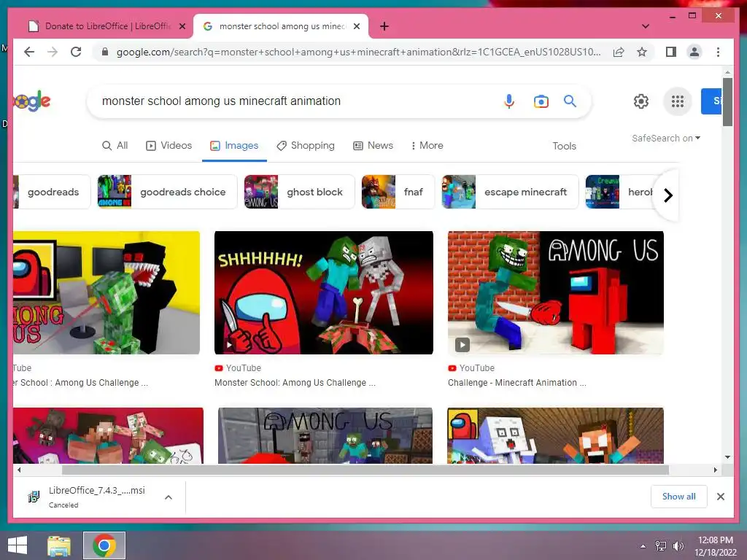This screenshot has height=560, width=747.
Task: Filter by escape minecraft chip
Action: [510, 192]
